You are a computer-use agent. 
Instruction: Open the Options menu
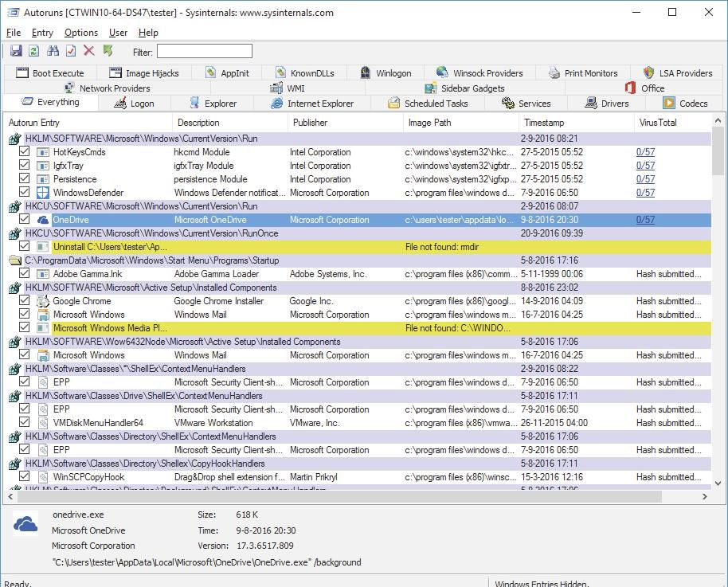click(x=81, y=33)
